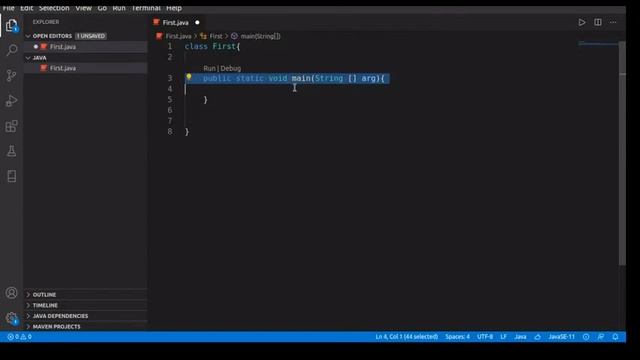This screenshot has height=360, width=640.
Task: Click the feedback icon in status bar
Action: [x=601, y=337]
